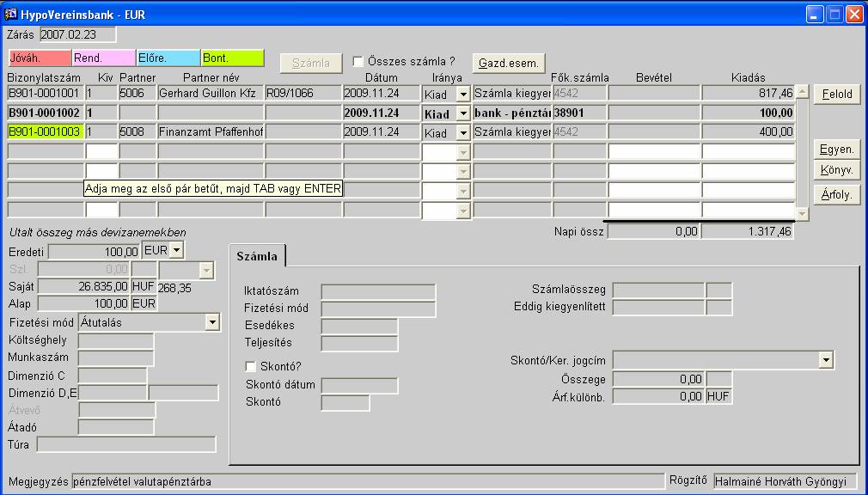This screenshot has width=868, height=495.
Task: Click the R09/1066 reference cell
Action: click(x=303, y=93)
